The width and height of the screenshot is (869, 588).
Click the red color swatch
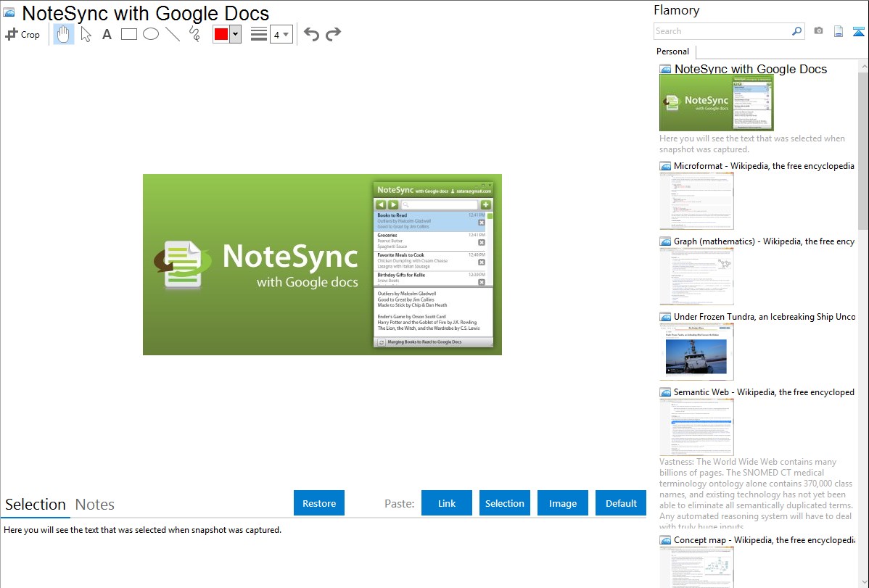click(221, 34)
